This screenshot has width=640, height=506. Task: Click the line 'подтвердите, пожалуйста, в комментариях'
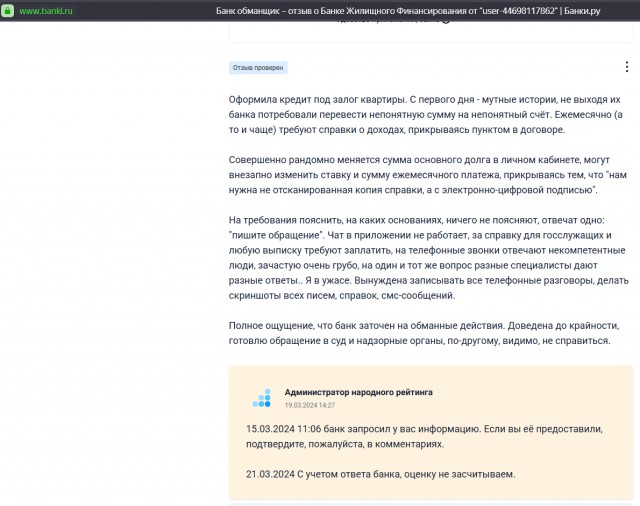[x=345, y=444]
